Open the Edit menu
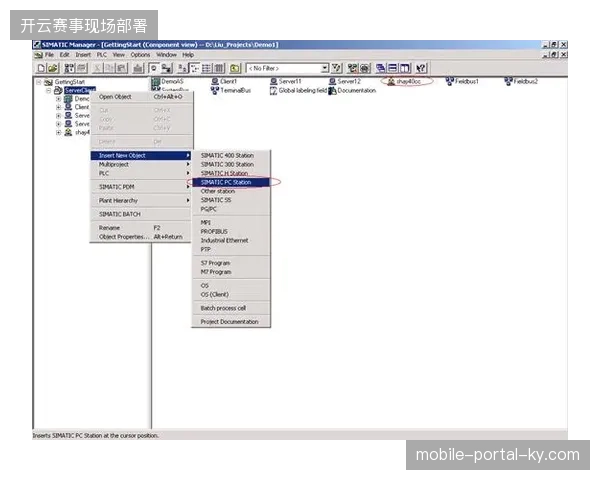600x480 pixels. [64, 55]
